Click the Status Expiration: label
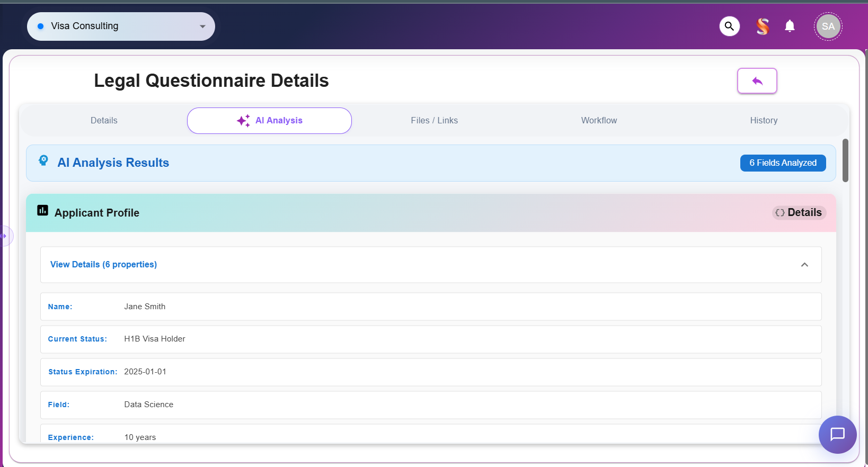868x467 pixels. 83,372
